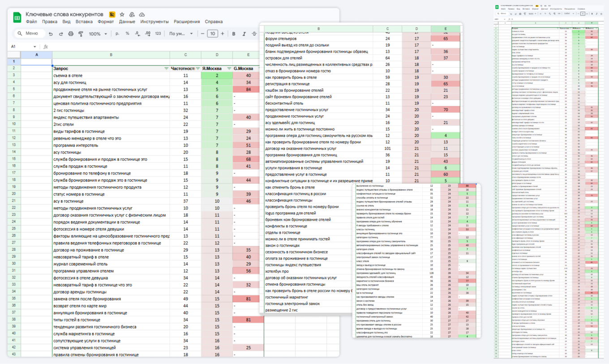Screen dimensions: 609x364
Task: Open the Файл menu
Action: coord(31,21)
